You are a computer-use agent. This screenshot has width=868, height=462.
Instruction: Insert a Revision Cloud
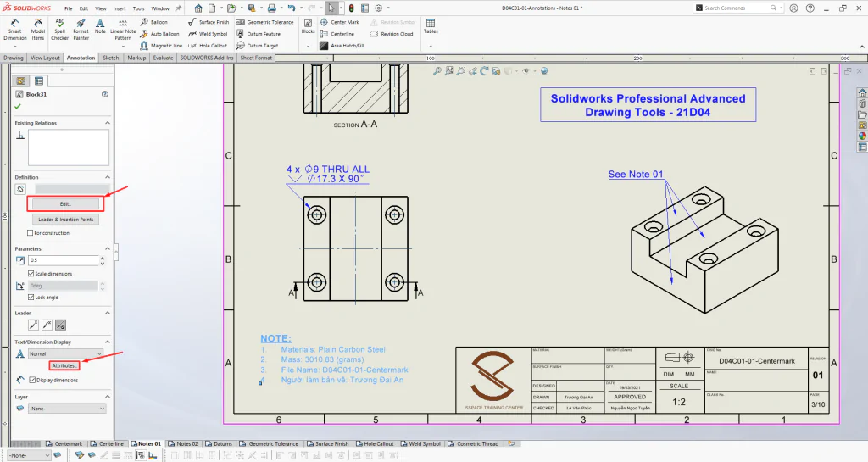392,34
